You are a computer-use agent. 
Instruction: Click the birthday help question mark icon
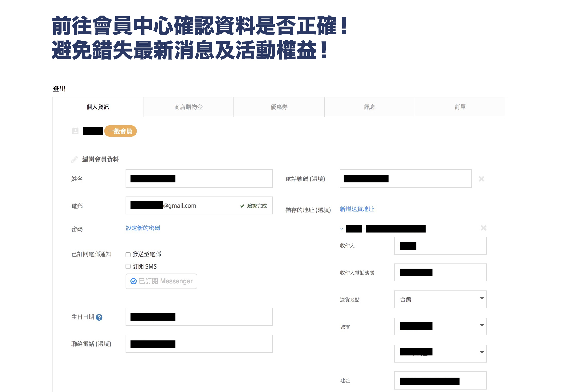point(99,317)
